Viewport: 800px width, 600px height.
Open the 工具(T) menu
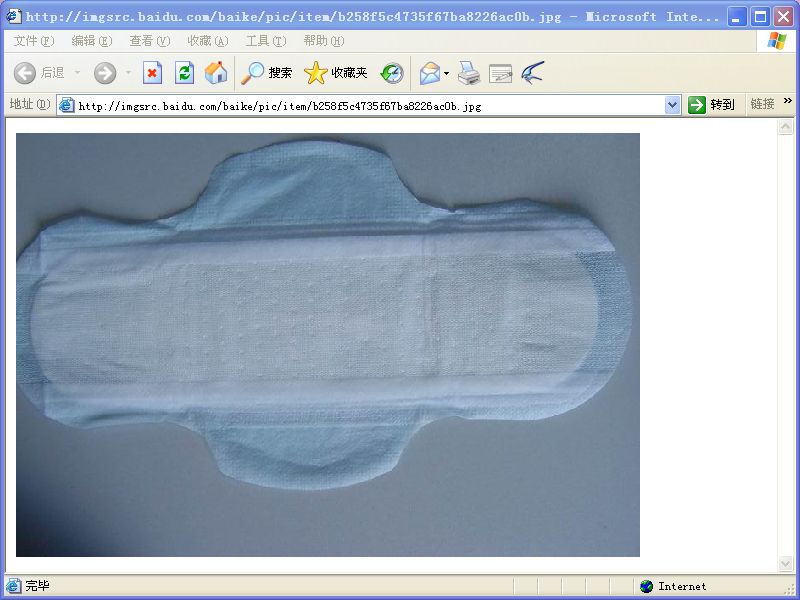266,41
